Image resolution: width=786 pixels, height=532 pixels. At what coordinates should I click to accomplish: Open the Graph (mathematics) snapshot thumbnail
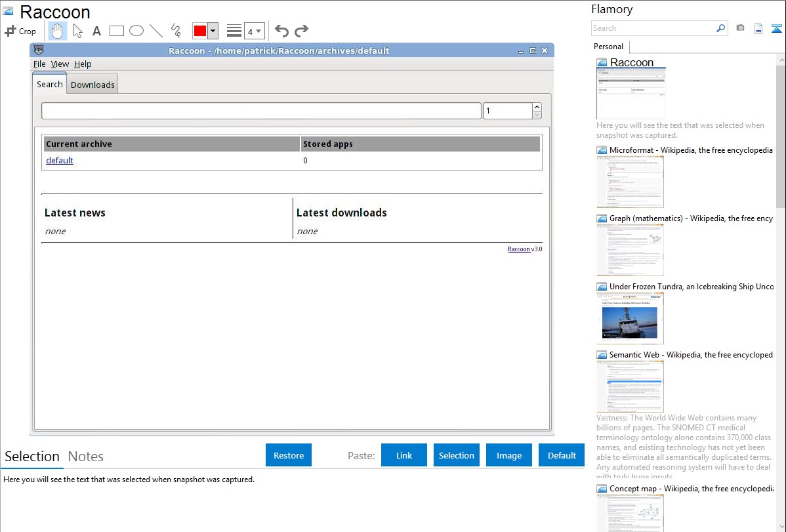pos(630,250)
